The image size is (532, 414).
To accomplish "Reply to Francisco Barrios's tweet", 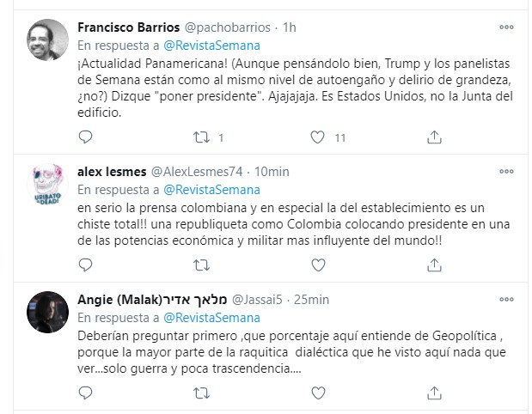I will click(x=85, y=137).
